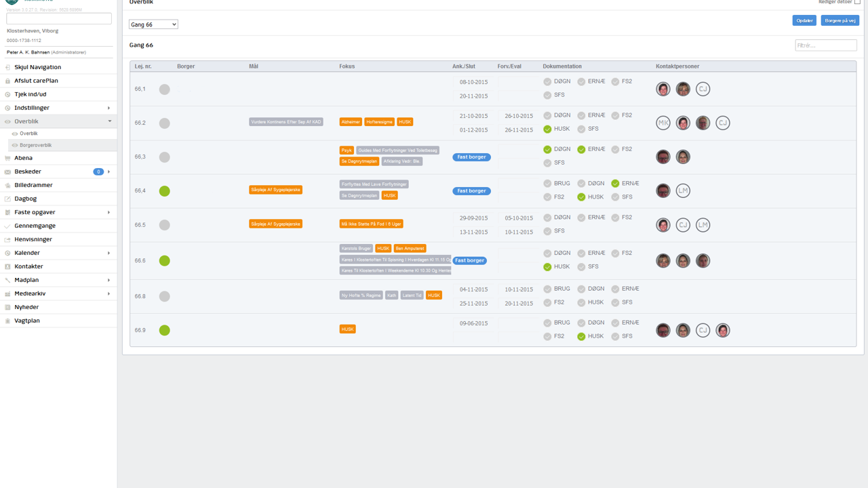
Task: Expand the Kalender submenu arrow
Action: click(x=108, y=253)
